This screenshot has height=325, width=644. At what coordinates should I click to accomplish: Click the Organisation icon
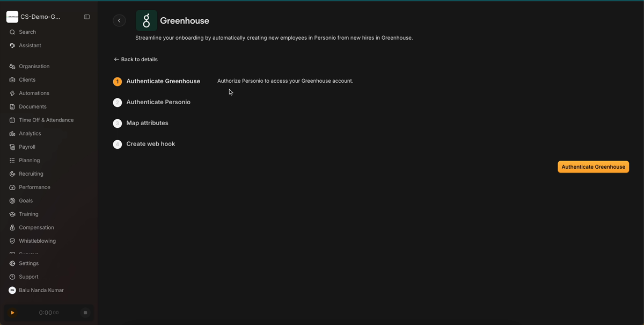click(12, 67)
